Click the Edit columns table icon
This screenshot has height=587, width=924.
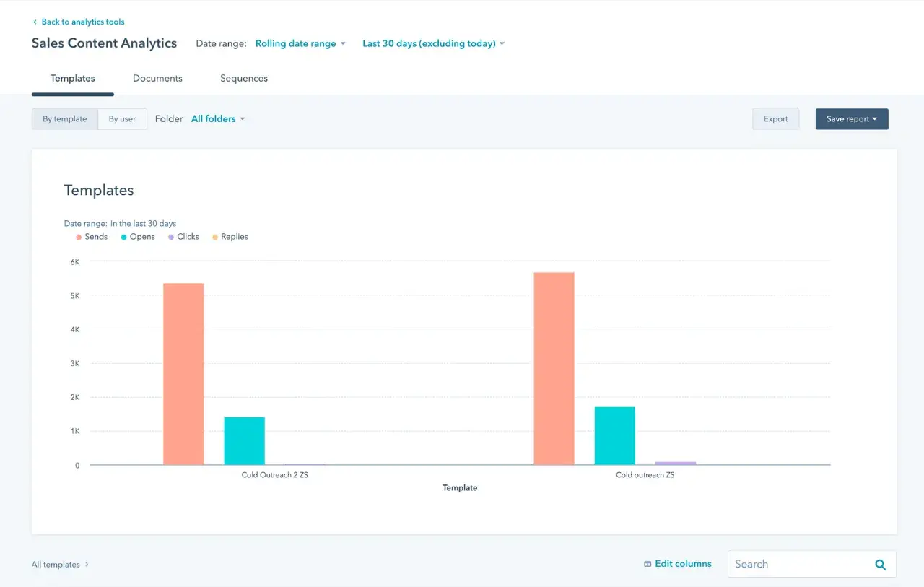[648, 564]
